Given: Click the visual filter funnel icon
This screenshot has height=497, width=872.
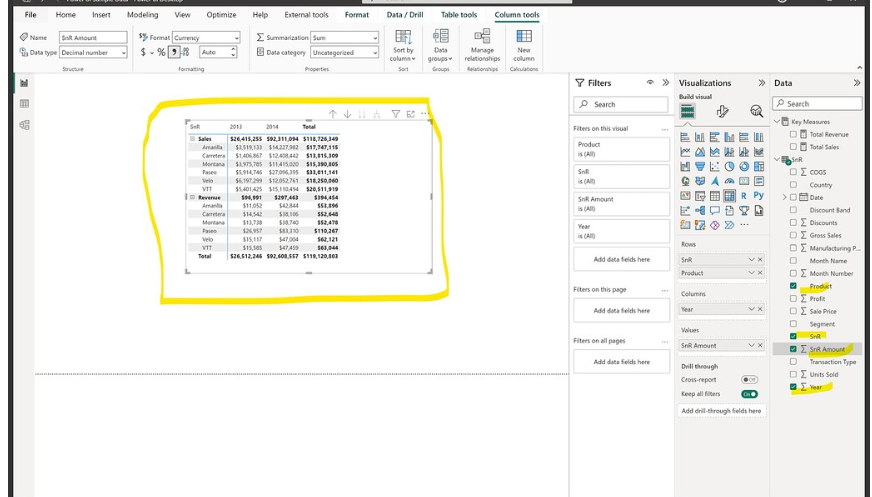Looking at the screenshot, I should tap(395, 114).
